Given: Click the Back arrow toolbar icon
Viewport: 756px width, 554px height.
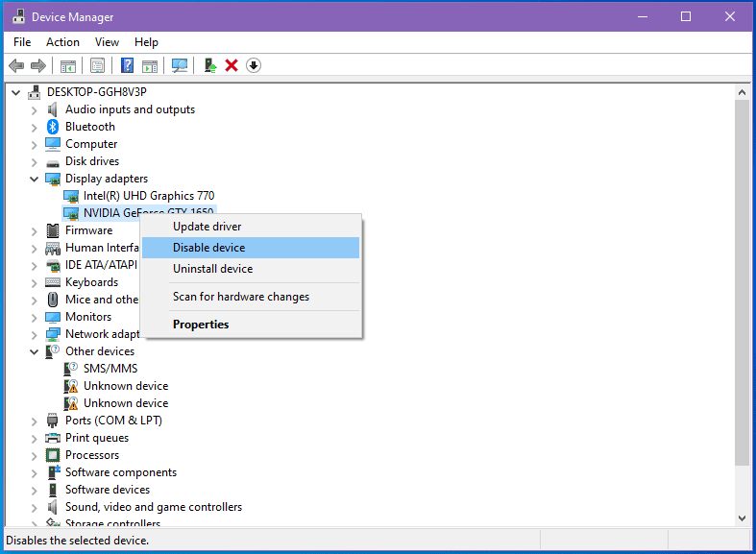Looking at the screenshot, I should [x=16, y=65].
